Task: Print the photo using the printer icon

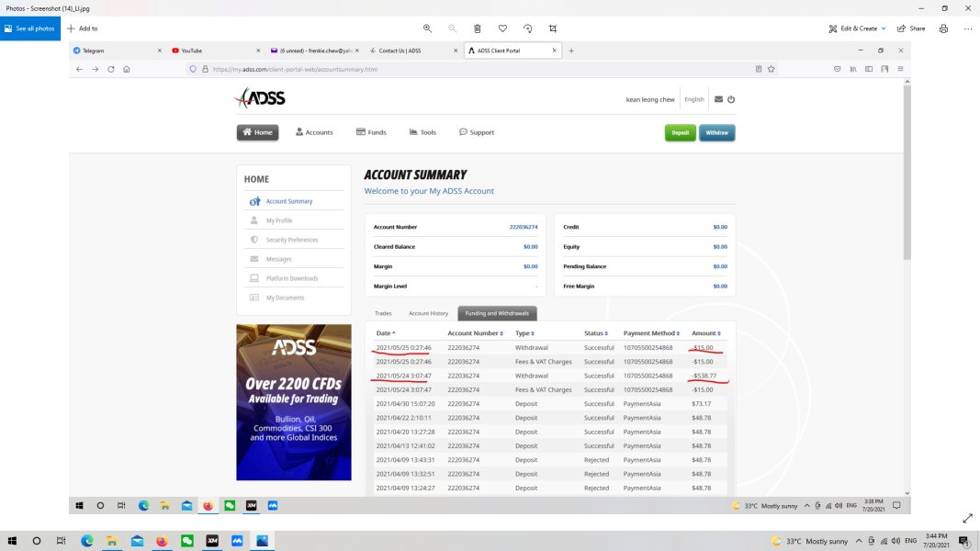Action: click(944, 28)
